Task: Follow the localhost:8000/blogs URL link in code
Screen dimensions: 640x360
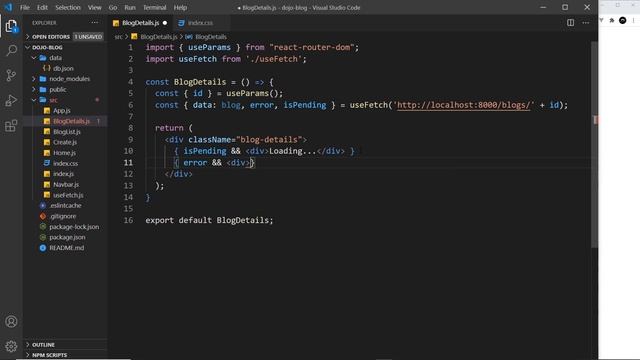Action: pyautogui.click(x=463, y=105)
